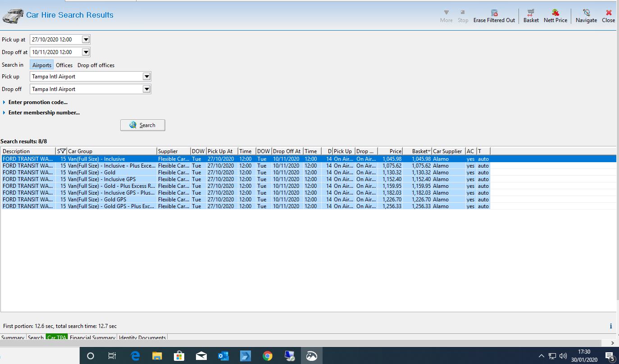This screenshot has width=619, height=364.
Task: Click the Drop Off At column header
Action: click(x=287, y=151)
